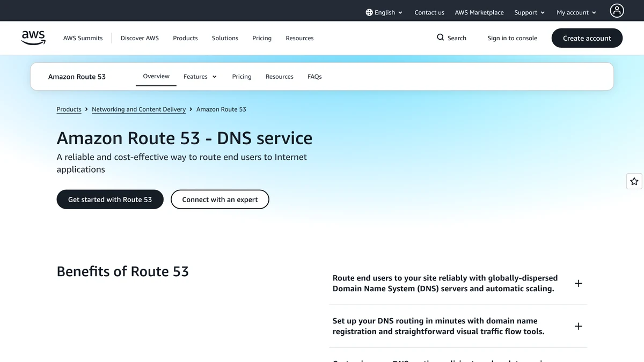Click the magnifying glass search icon
The width and height of the screenshot is (644, 362).
point(441,38)
